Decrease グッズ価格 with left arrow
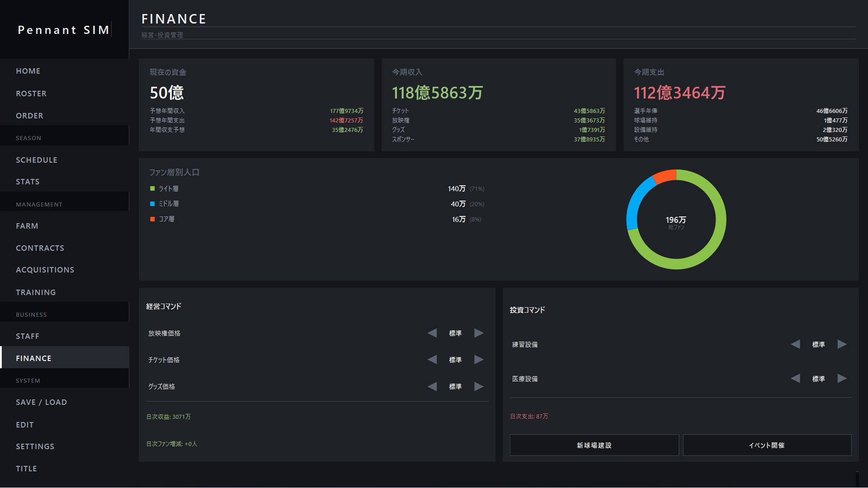Viewport: 868px width, 488px height. pos(432,386)
